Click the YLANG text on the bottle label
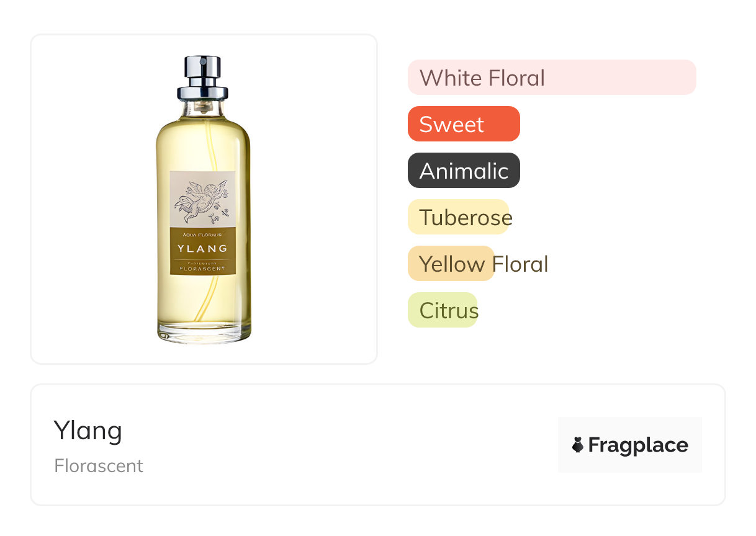Viewport: 756px width, 536px height. pos(202,249)
